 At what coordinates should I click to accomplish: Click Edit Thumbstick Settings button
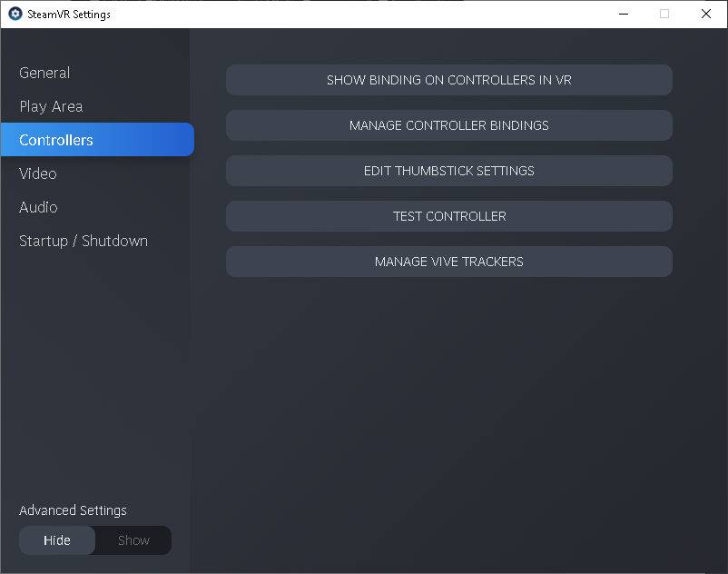click(x=448, y=171)
